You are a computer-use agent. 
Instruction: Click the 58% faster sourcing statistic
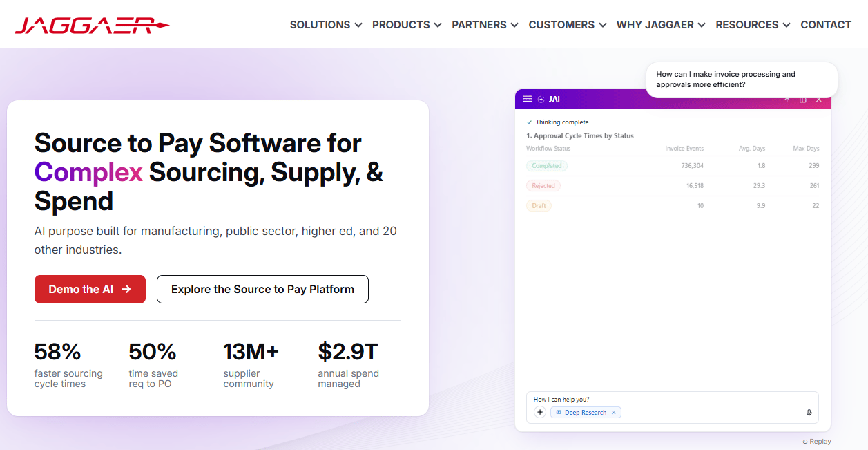[68, 365]
